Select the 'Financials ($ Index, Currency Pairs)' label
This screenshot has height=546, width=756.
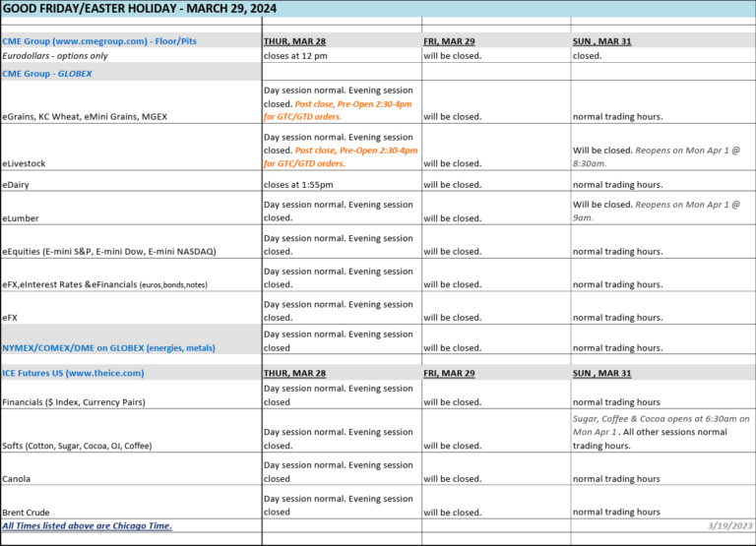74,402
